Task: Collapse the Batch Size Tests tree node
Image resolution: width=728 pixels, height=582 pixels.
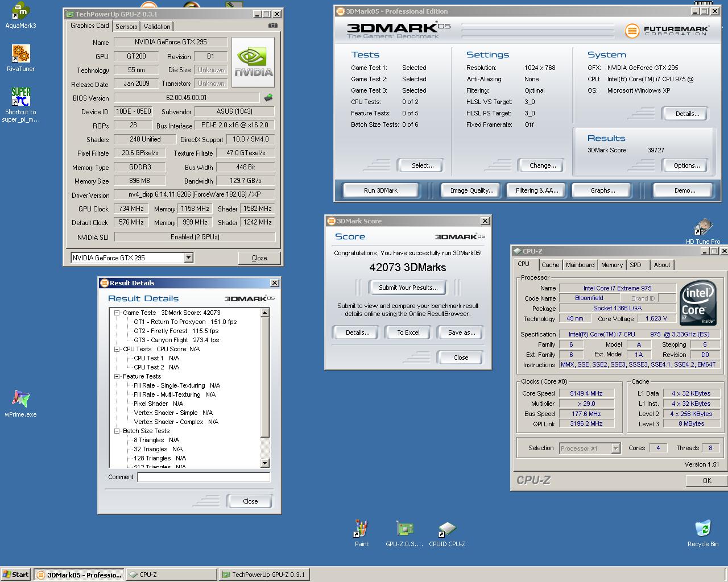Action: pos(117,431)
